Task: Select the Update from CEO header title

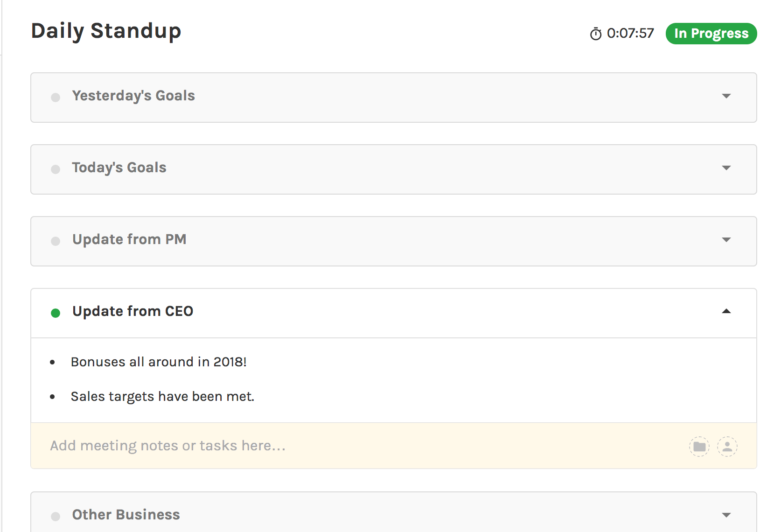Action: click(x=132, y=311)
